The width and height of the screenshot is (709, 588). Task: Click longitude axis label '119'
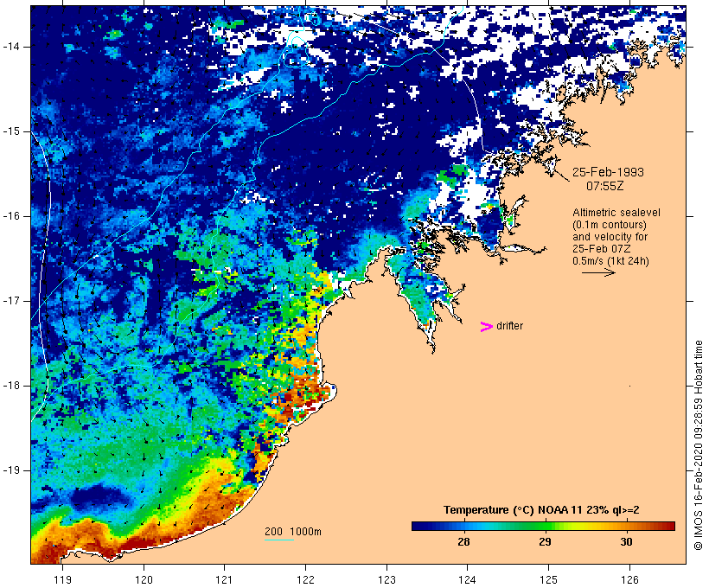62,579
